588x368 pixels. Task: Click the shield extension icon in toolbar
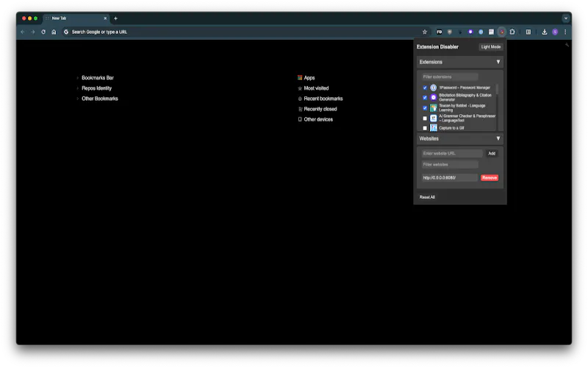[x=450, y=32]
